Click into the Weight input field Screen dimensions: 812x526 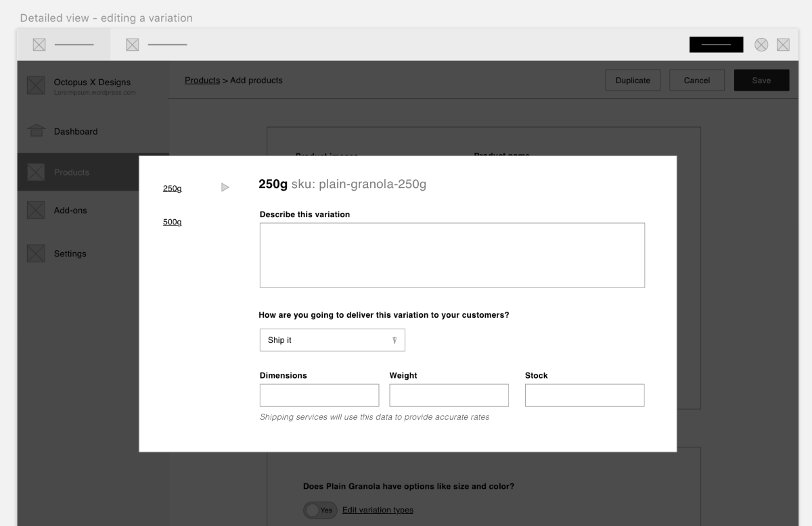[x=449, y=396]
